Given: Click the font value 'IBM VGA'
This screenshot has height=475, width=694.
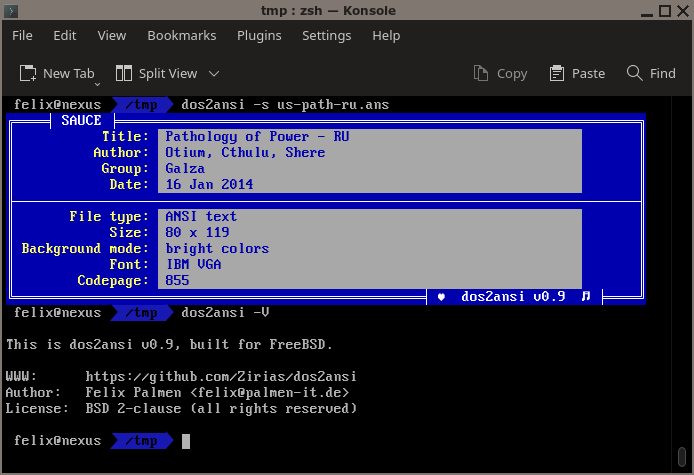Looking at the screenshot, I should (x=193, y=264).
